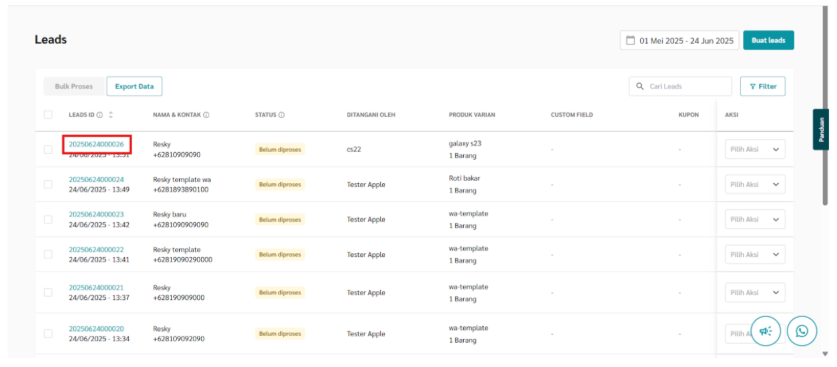Expand Pilih Aksi dropdown for cs22 row
Image resolution: width=837 pixels, height=367 pixels.
755,149
